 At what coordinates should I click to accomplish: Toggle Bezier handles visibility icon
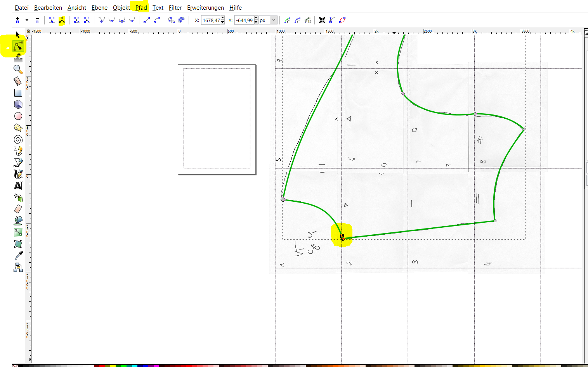point(332,21)
